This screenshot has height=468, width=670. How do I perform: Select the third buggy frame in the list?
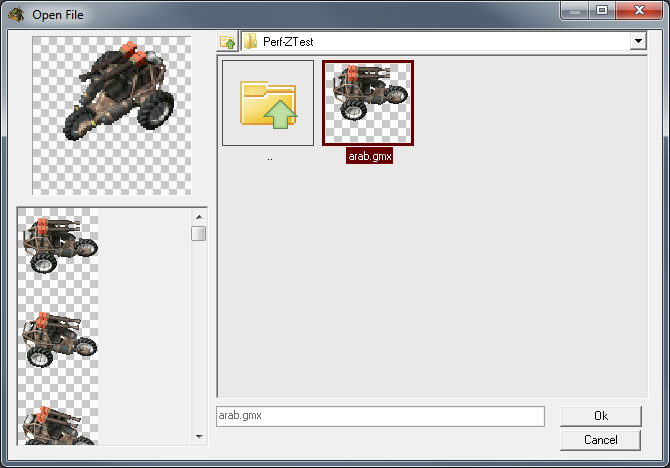click(x=59, y=423)
